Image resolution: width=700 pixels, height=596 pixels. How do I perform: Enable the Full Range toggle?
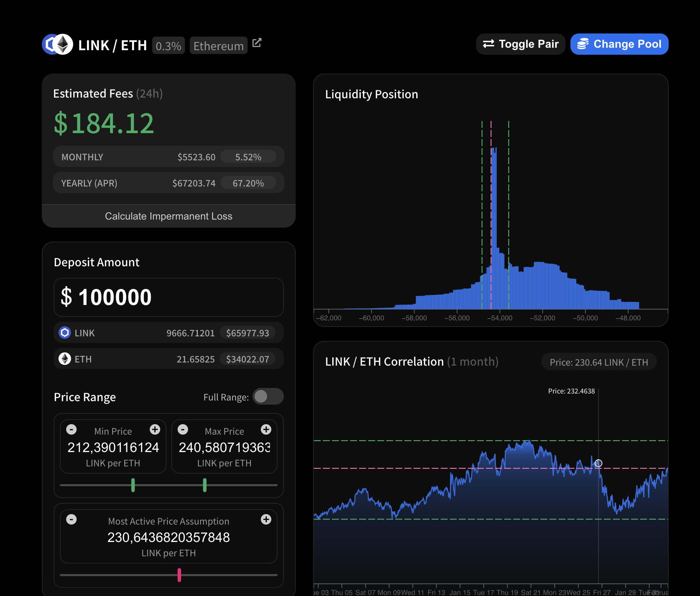[x=268, y=396]
